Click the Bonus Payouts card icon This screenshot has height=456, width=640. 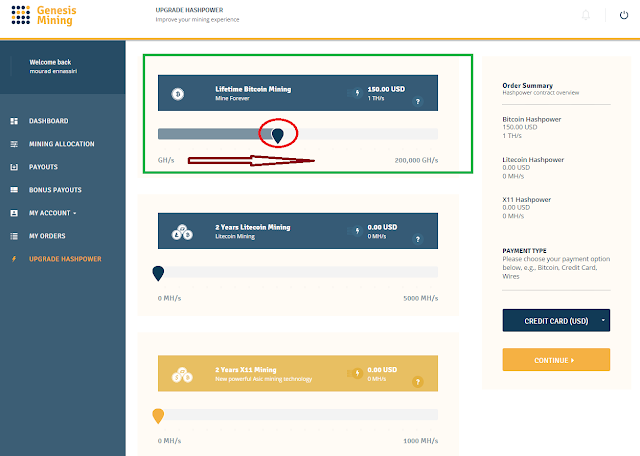pyautogui.click(x=14, y=190)
